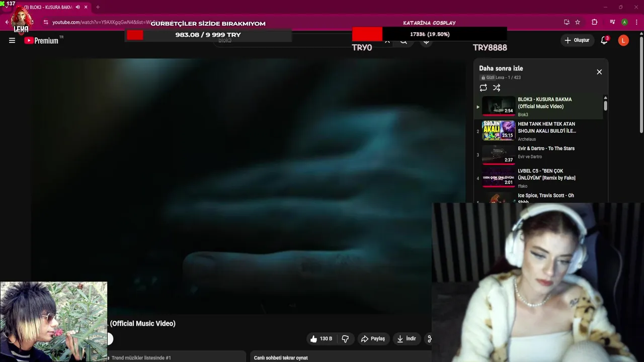Open the browser extensions puzzle icon

[594, 22]
